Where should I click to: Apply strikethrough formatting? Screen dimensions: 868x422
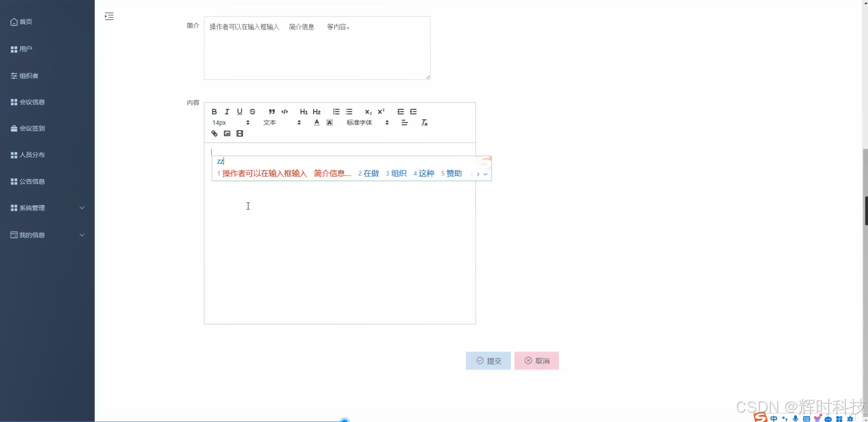tap(252, 112)
